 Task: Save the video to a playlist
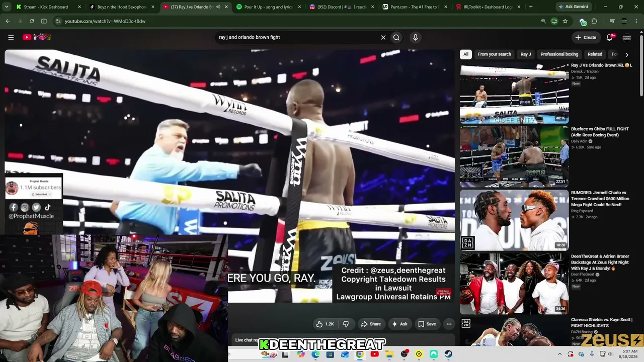coord(427,324)
